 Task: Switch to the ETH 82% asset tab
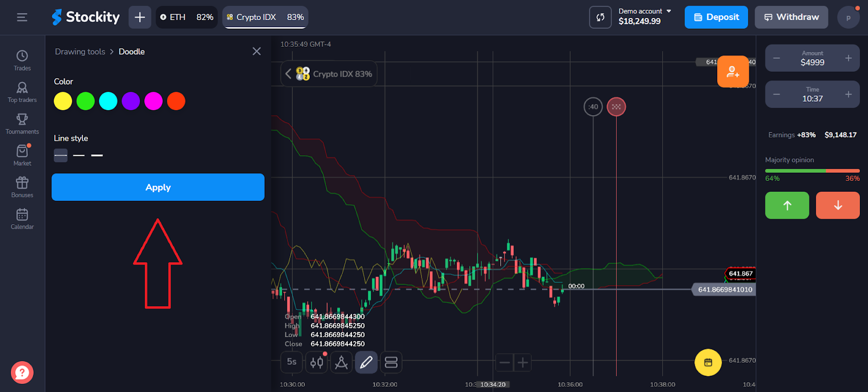click(x=187, y=17)
